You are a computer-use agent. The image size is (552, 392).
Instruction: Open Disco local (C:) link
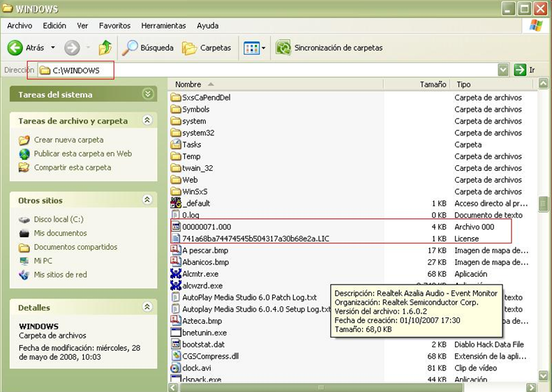pyautogui.click(x=59, y=219)
